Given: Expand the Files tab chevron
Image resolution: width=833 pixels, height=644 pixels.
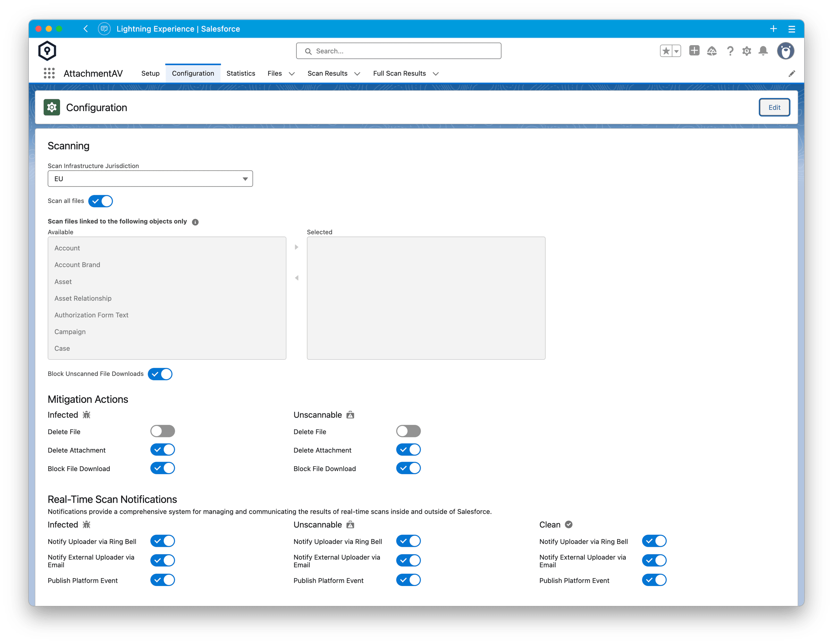Looking at the screenshot, I should [x=292, y=74].
